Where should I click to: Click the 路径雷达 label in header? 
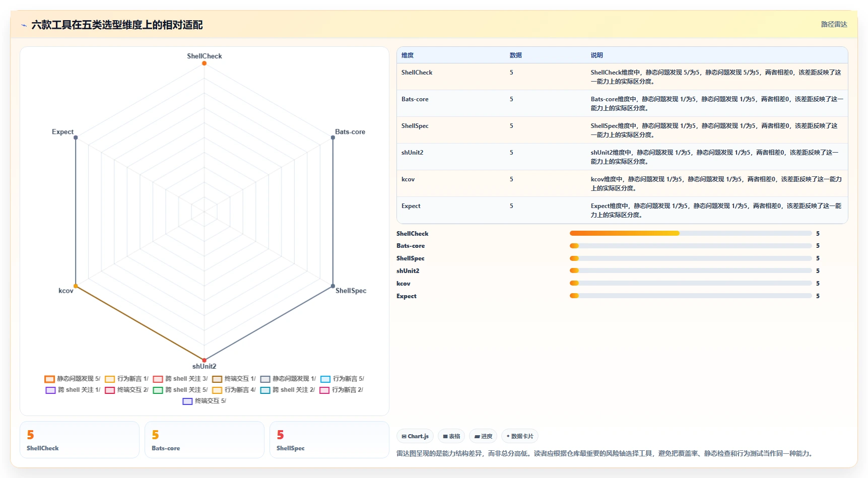pos(834,24)
